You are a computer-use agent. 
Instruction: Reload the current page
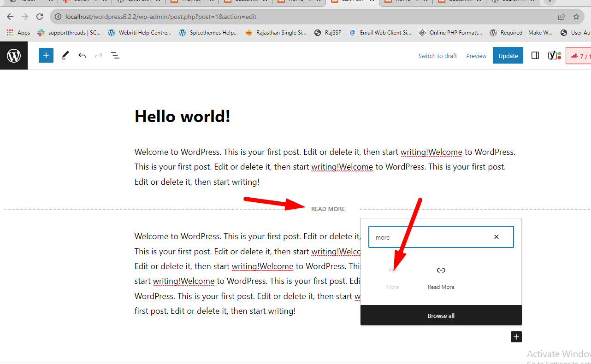(40, 17)
